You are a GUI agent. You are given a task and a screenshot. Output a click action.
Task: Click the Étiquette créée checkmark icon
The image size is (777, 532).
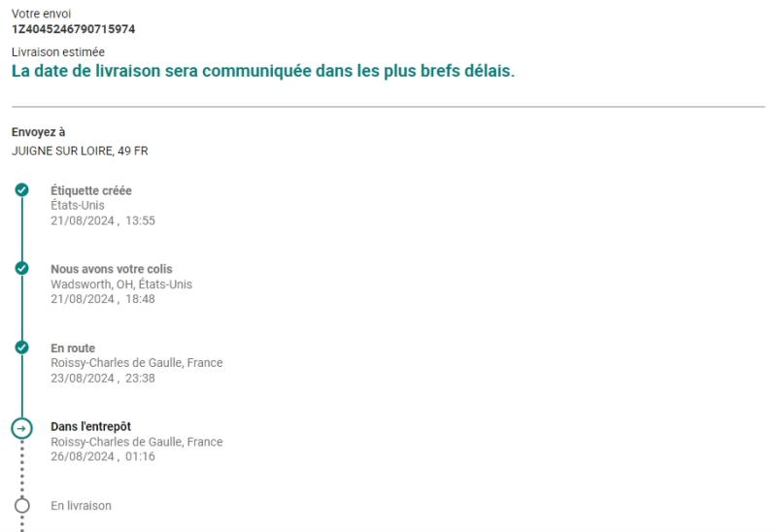pyautogui.click(x=21, y=189)
